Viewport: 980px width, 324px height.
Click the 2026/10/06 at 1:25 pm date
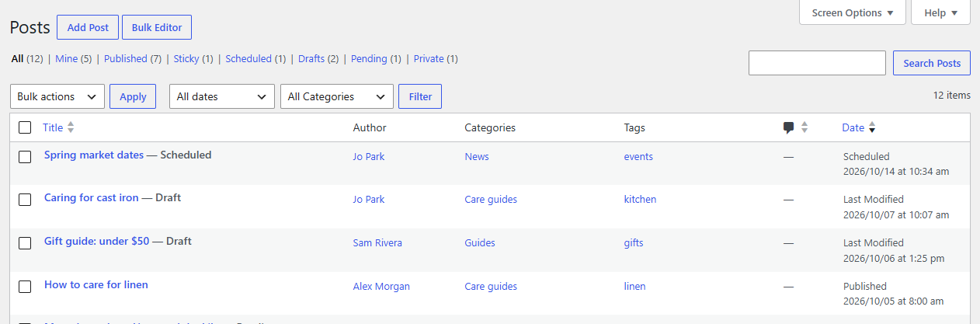point(894,258)
